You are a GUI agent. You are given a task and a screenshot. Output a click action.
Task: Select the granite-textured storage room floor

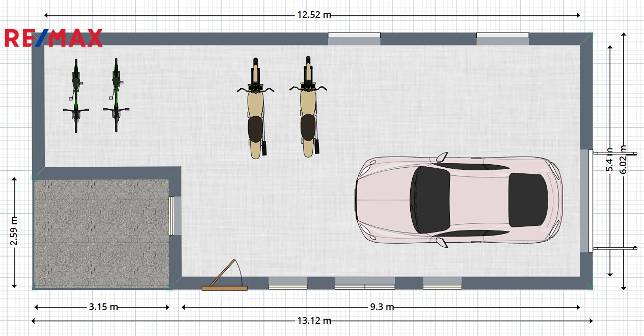point(101,233)
